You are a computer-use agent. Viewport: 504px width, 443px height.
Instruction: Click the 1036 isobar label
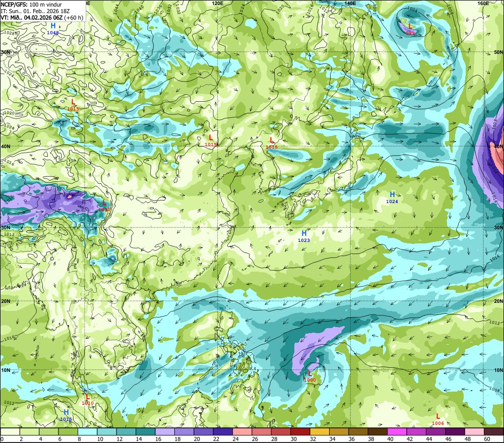point(157,9)
